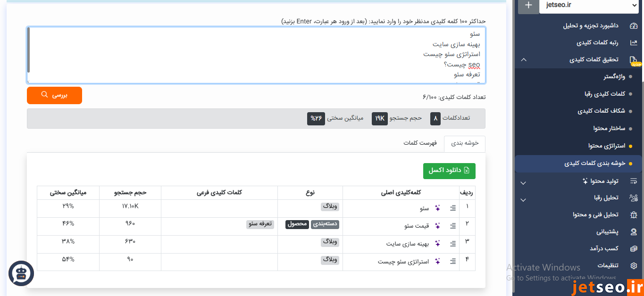Open the تنظیمات settings gear icon
The width and height of the screenshot is (644, 296).
(x=634, y=265)
